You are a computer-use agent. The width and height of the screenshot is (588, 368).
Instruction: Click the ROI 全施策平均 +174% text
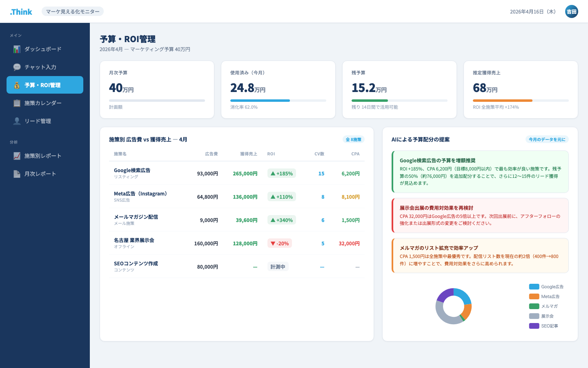(x=496, y=107)
